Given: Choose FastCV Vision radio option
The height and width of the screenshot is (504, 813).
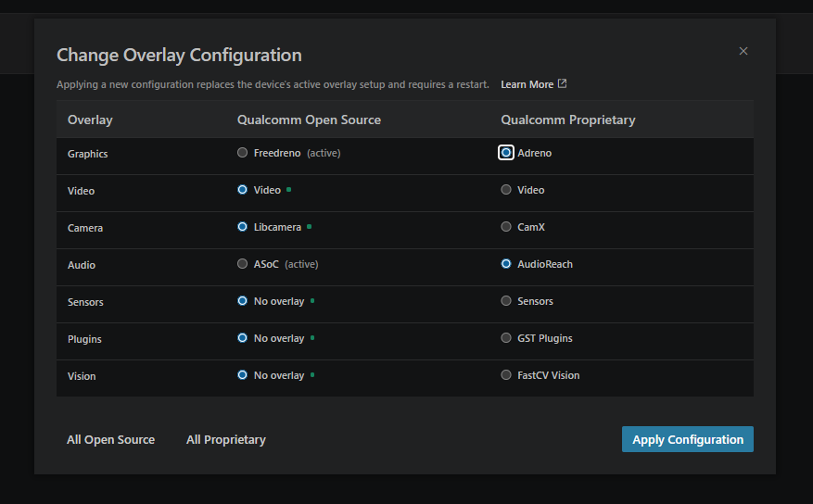Looking at the screenshot, I should (x=506, y=375).
